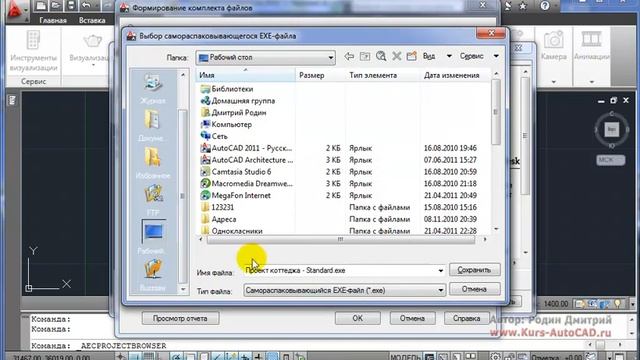The width and height of the screenshot is (640, 360).
Task: Click the ViewCube in the drawing area
Action: tap(611, 130)
